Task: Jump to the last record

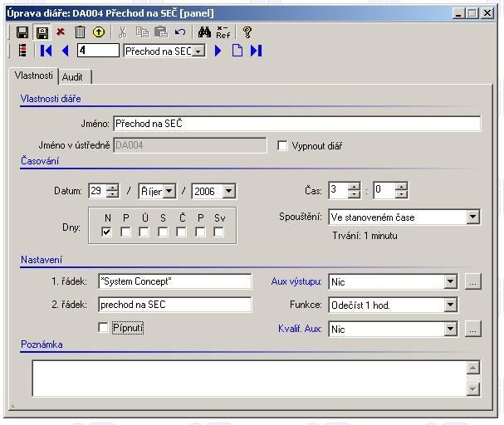Action: 256,51
